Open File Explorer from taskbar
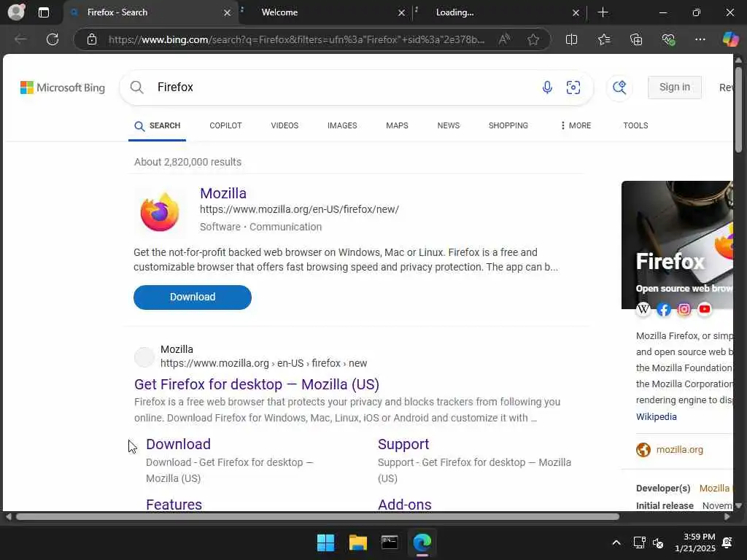This screenshot has height=560, width=747. tap(357, 542)
